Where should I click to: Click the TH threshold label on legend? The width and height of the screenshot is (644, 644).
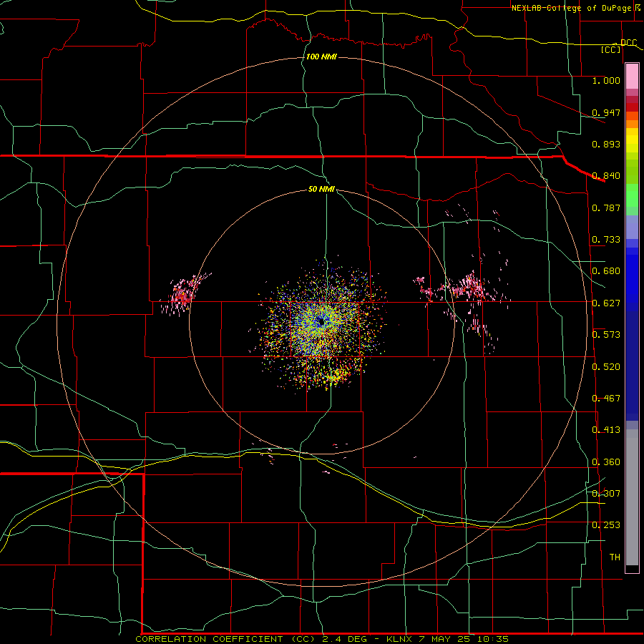pos(615,557)
